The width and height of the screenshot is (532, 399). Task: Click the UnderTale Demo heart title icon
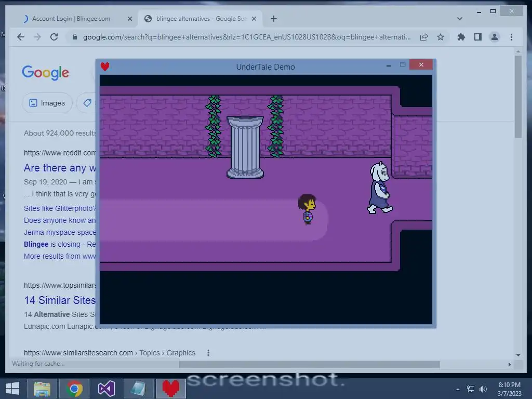click(105, 66)
